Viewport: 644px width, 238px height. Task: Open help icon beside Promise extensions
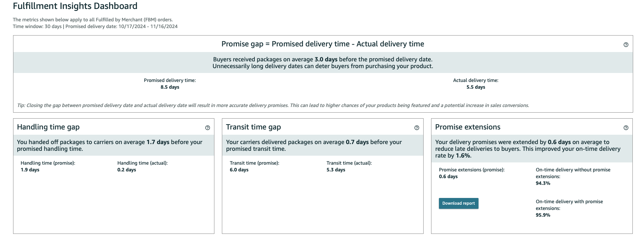[x=626, y=128]
